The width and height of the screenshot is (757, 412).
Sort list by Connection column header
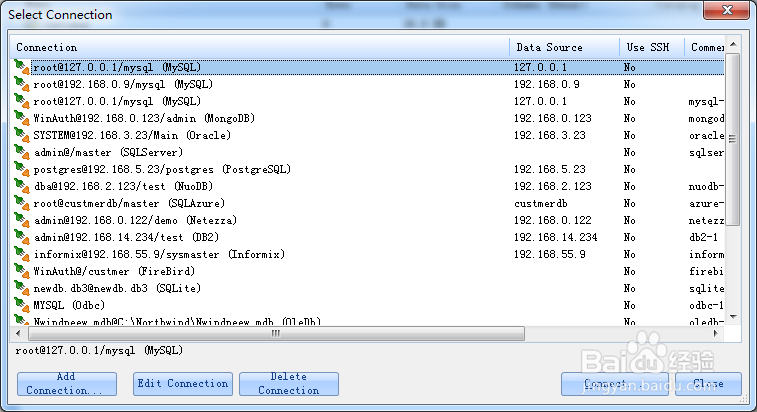[x=260, y=47]
